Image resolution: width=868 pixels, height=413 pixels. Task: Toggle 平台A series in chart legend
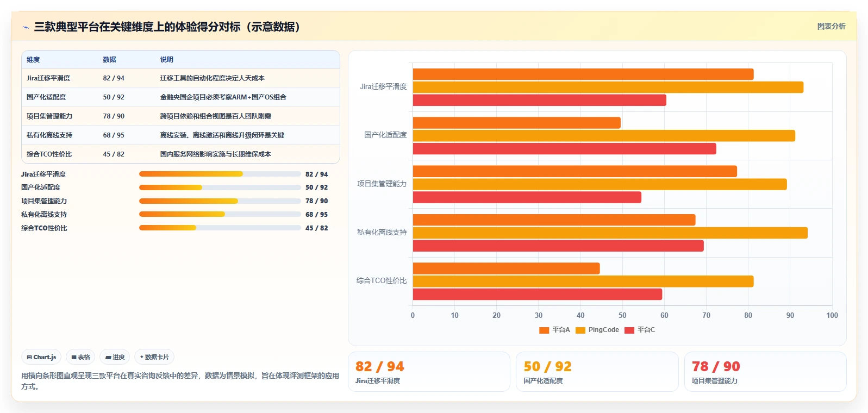tap(554, 330)
